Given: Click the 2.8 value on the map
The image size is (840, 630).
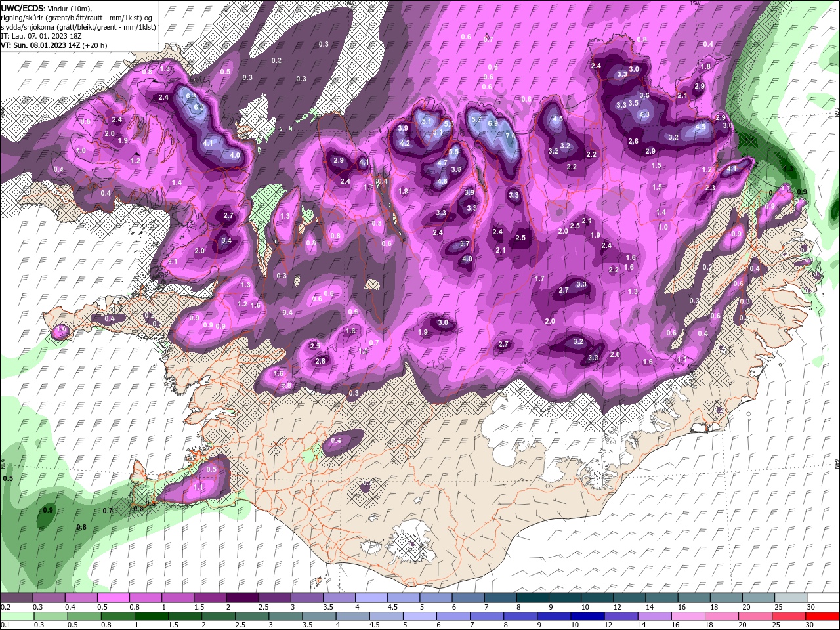Looking at the screenshot, I should (x=320, y=361).
